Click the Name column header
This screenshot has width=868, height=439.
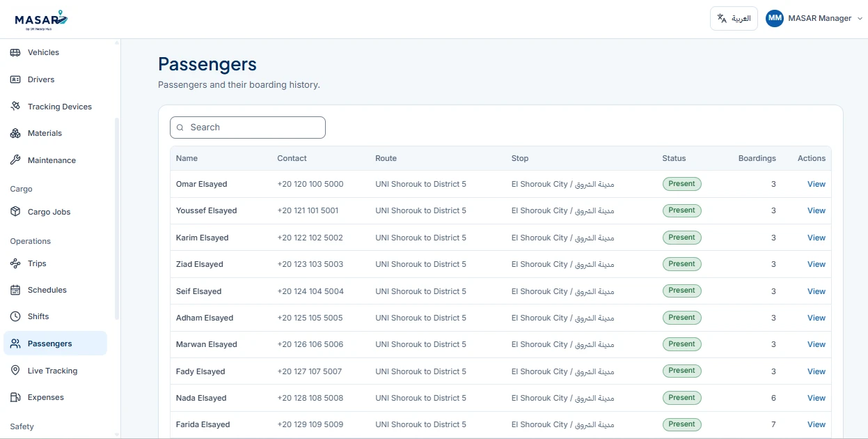click(x=187, y=158)
